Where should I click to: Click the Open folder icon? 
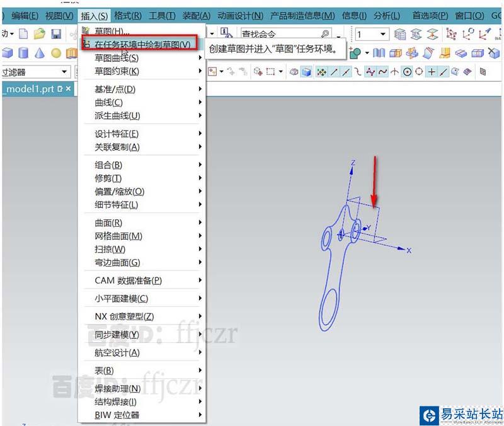pyautogui.click(x=40, y=34)
